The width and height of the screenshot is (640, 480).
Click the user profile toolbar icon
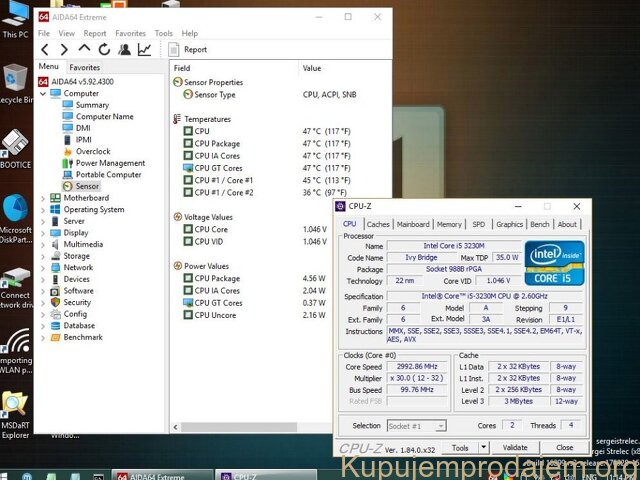pyautogui.click(x=124, y=49)
